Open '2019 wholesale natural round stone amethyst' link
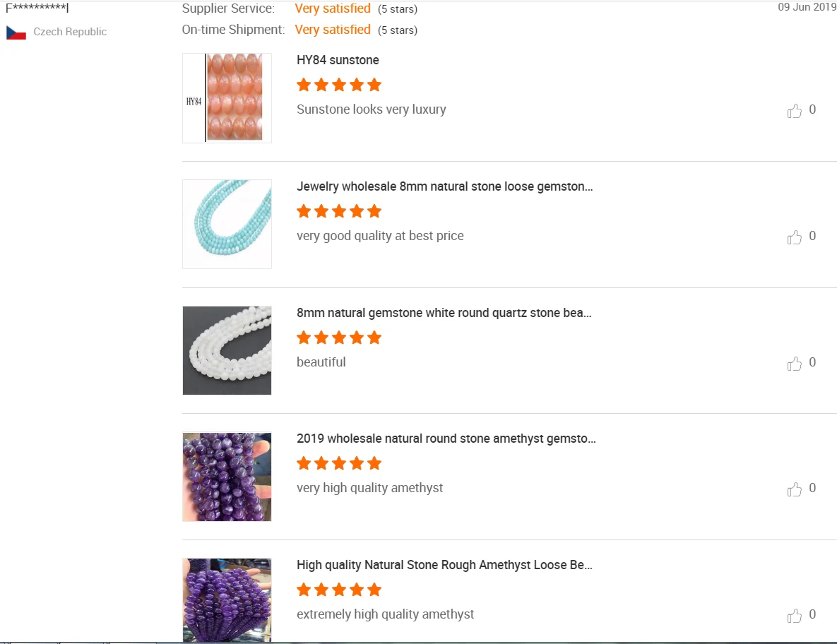Screen dimensions: 837x644 [x=446, y=439]
